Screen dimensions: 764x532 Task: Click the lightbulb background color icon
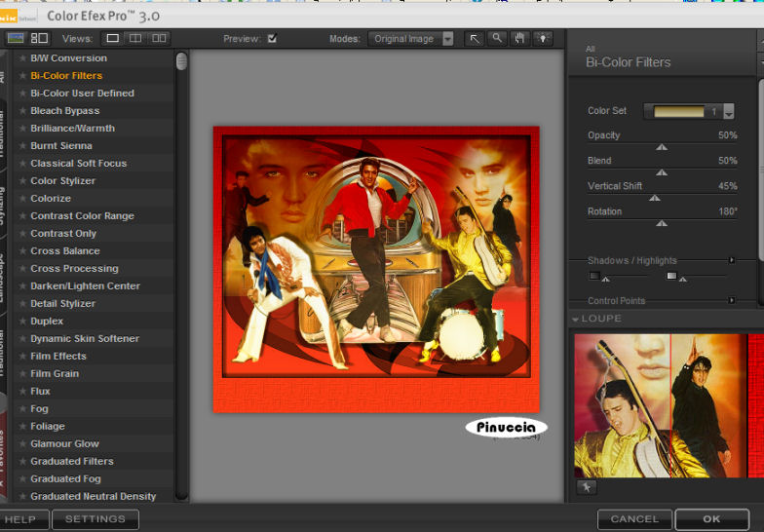543,39
